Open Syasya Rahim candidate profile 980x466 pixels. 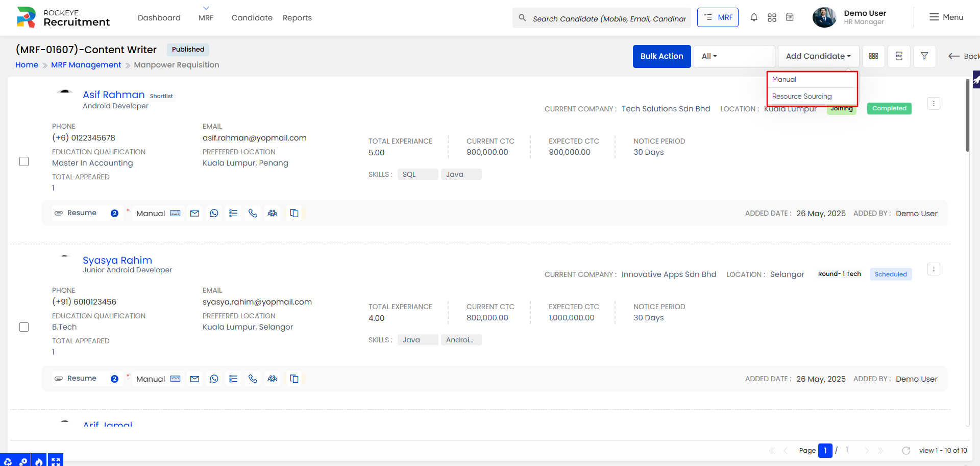pyautogui.click(x=117, y=260)
